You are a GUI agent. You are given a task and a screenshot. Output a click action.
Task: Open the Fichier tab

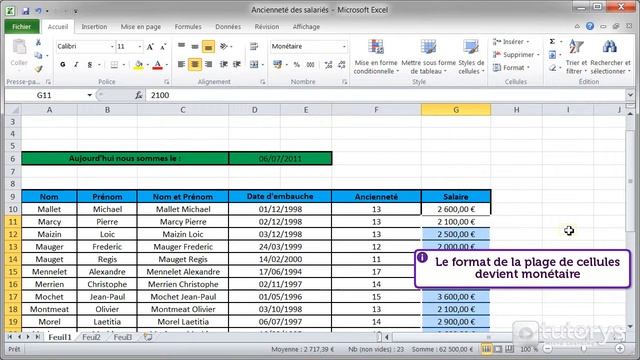[x=22, y=27]
